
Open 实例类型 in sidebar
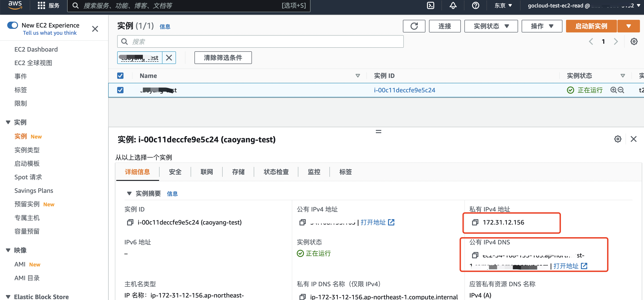point(27,150)
